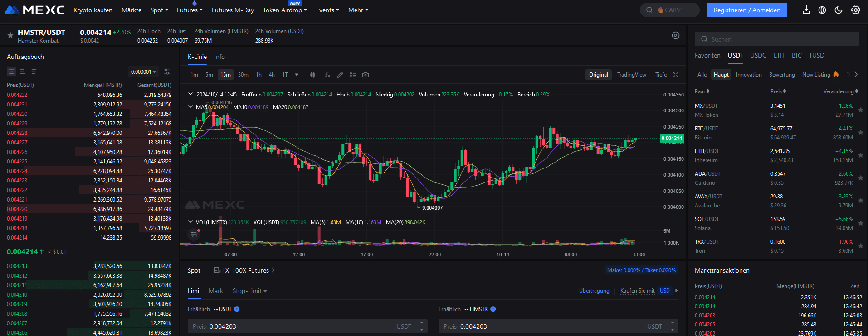Click the market Suchen search field
Image resolution: width=868 pixels, height=336 pixels.
click(x=777, y=39)
